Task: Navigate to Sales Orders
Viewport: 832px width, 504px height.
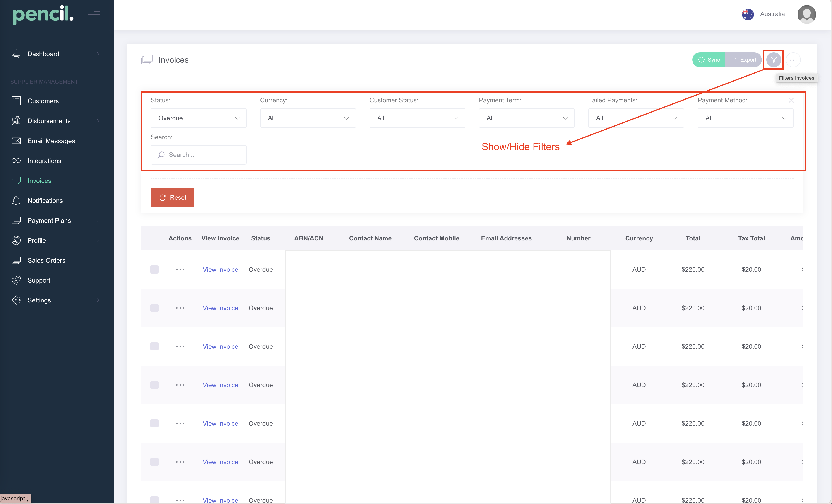Action: click(47, 260)
